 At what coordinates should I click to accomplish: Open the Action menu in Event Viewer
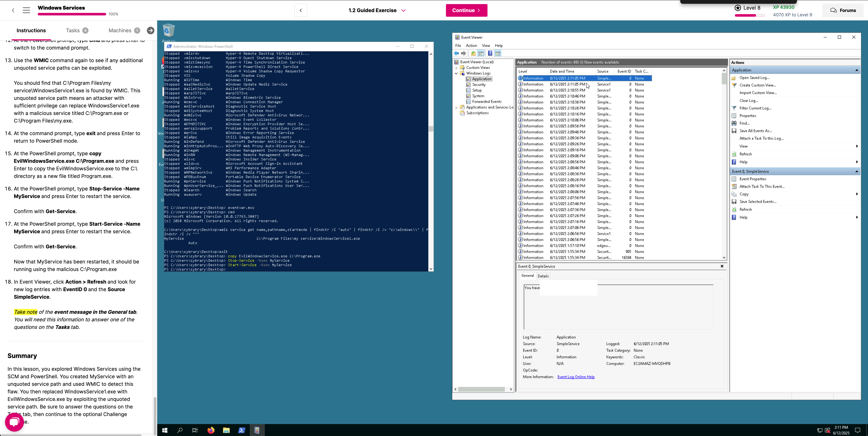pyautogui.click(x=471, y=45)
